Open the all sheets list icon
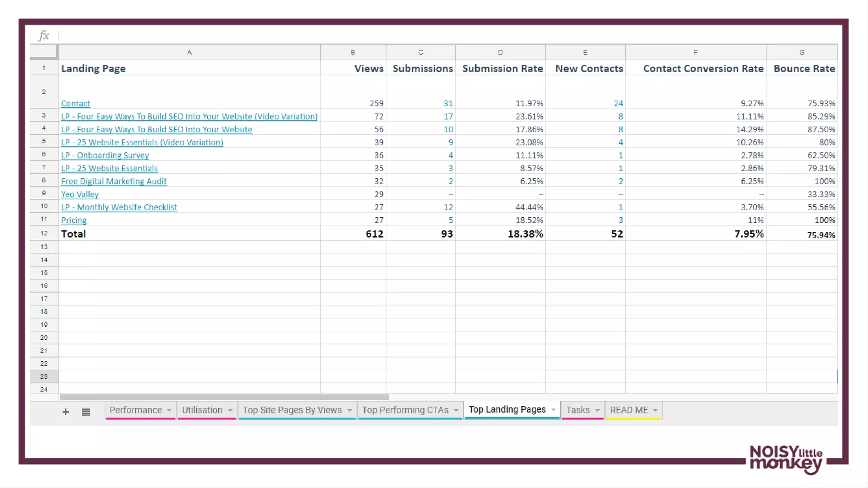The image size is (868, 488). pyautogui.click(x=86, y=412)
